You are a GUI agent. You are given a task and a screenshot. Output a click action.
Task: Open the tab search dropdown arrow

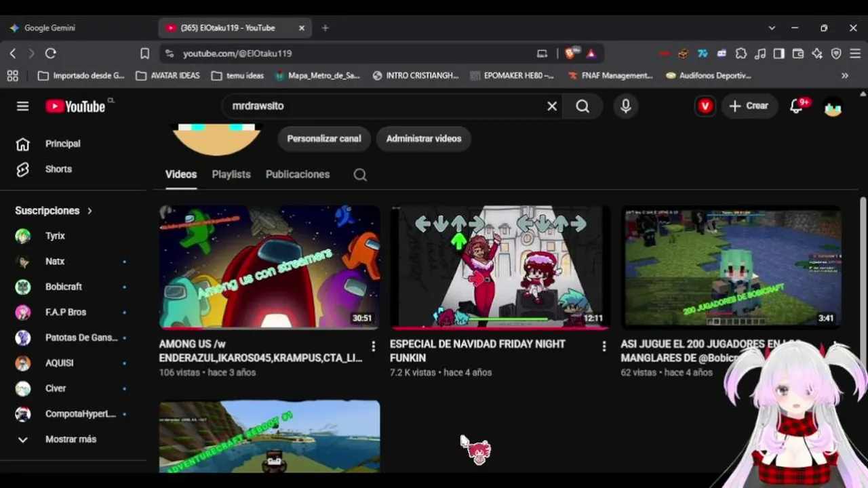coord(772,28)
